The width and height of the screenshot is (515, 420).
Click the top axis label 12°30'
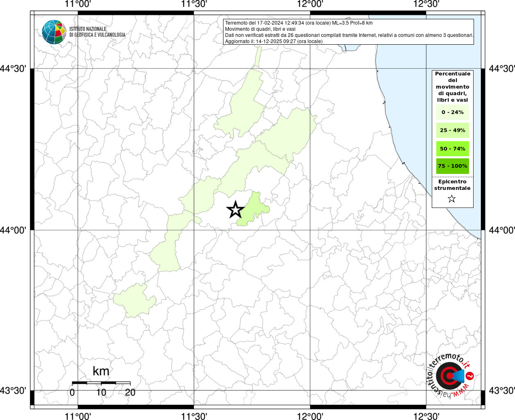click(x=426, y=4)
